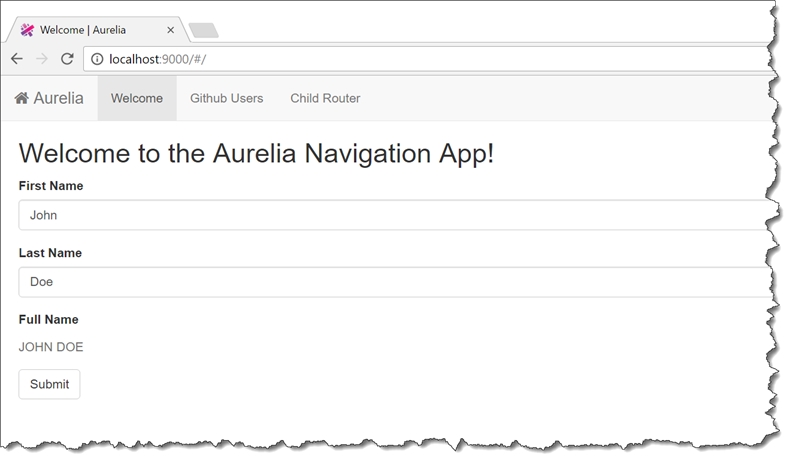Click the Aurelia favicon on the browser tab
The image size is (794, 464).
click(27, 30)
